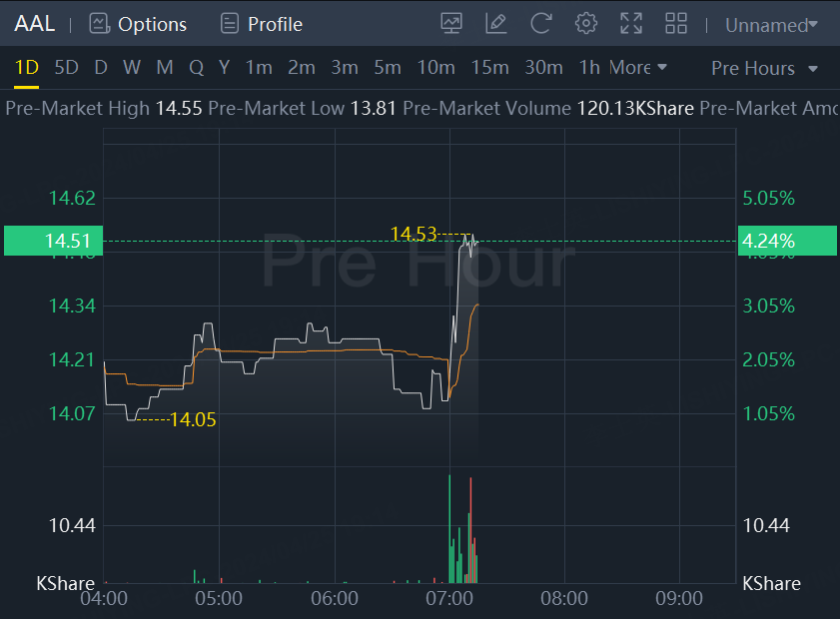Select the 15m interval tab
The height and width of the screenshot is (619, 840).
(489, 68)
